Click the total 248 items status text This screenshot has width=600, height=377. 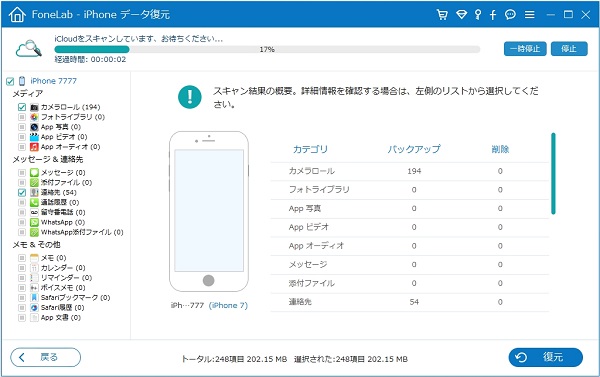click(234, 359)
